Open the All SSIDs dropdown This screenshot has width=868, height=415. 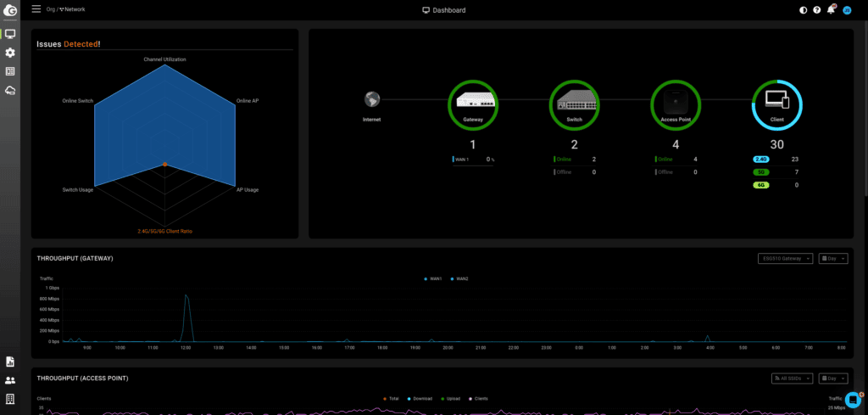pyautogui.click(x=793, y=378)
